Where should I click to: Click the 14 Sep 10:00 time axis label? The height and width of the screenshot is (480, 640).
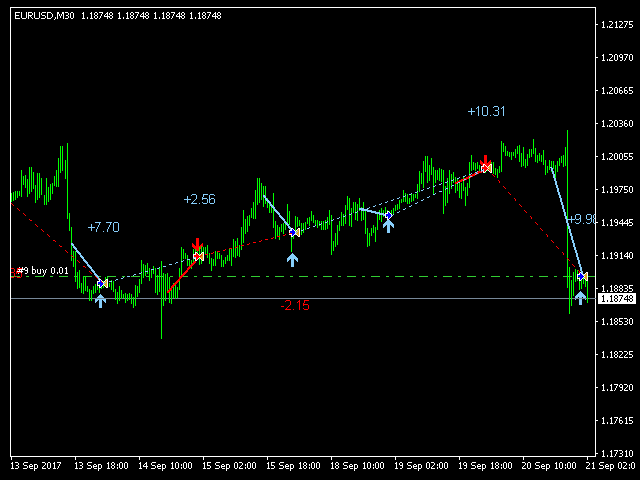tap(165, 466)
